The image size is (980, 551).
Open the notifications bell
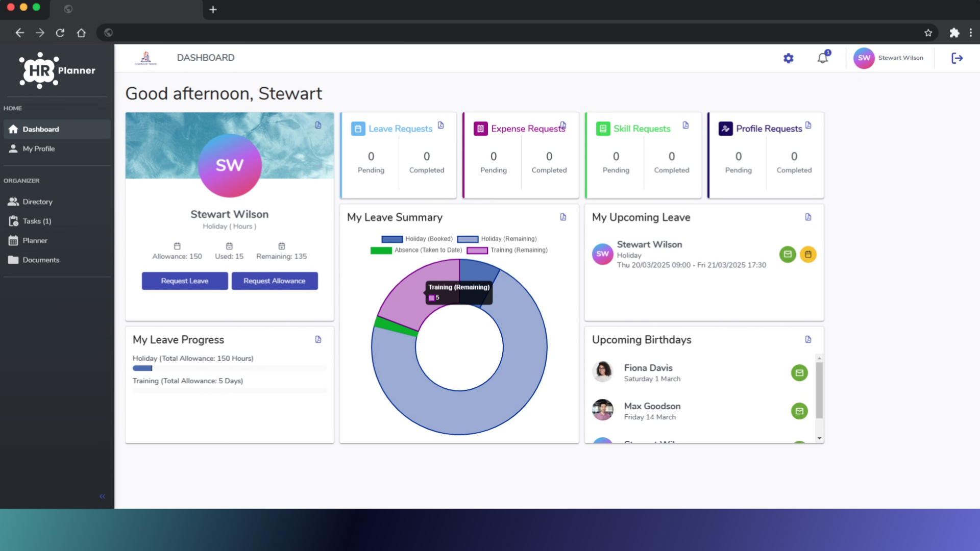point(823,58)
